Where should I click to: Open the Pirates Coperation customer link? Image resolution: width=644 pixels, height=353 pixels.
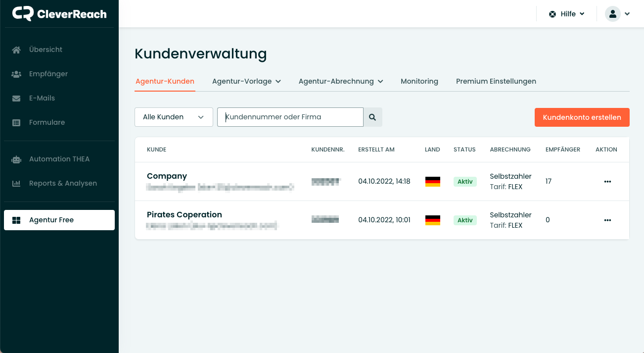pyautogui.click(x=184, y=215)
